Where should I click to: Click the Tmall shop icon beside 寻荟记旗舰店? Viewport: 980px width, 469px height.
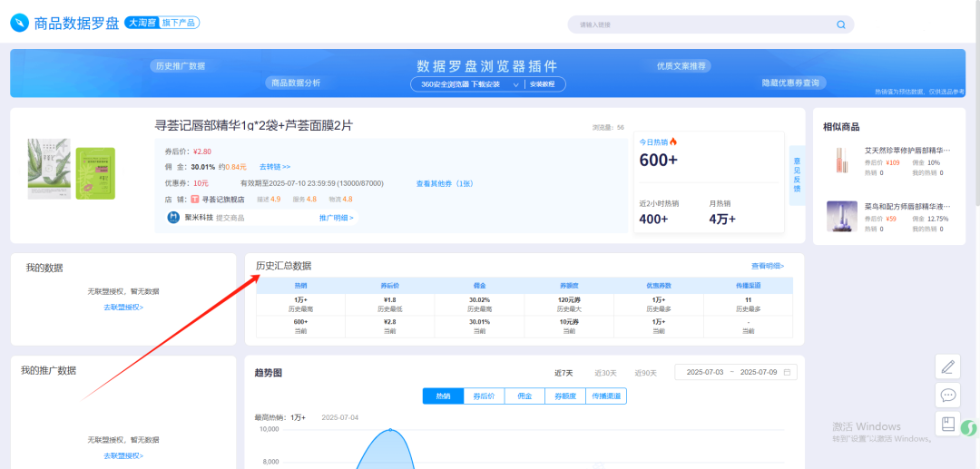(196, 200)
